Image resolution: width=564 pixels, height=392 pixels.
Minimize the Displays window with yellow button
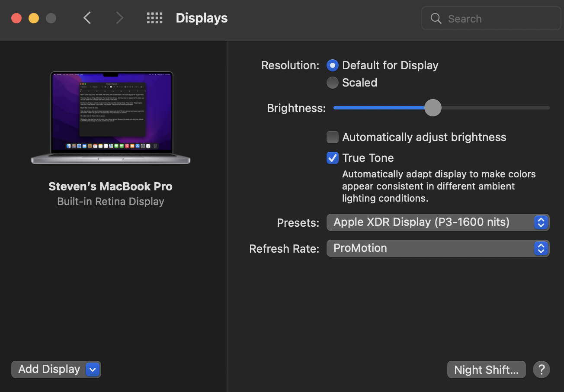point(34,18)
